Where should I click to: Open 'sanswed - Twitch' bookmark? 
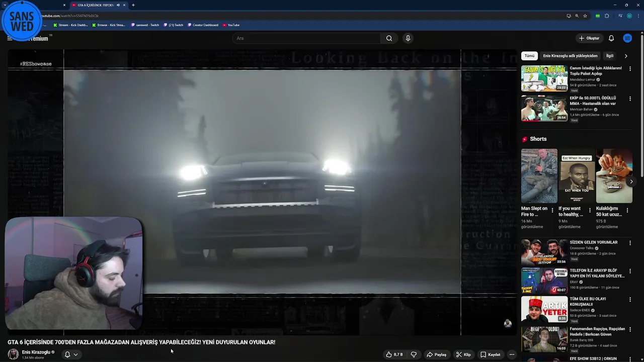tap(145, 25)
